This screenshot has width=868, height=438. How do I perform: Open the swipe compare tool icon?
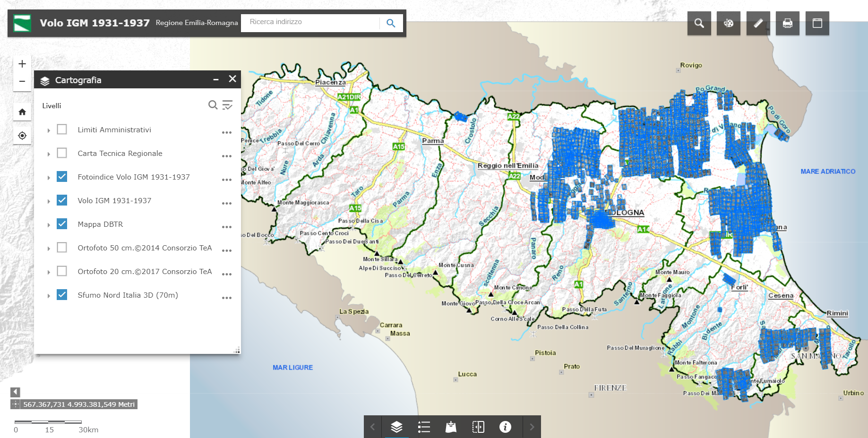pyautogui.click(x=478, y=427)
